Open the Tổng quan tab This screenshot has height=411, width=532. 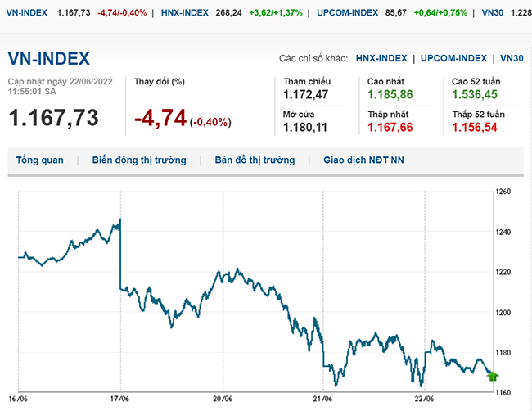(x=39, y=160)
